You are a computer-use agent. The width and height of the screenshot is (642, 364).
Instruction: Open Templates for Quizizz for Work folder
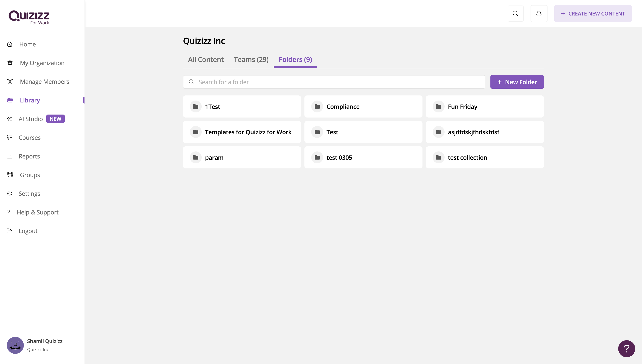pyautogui.click(x=242, y=132)
